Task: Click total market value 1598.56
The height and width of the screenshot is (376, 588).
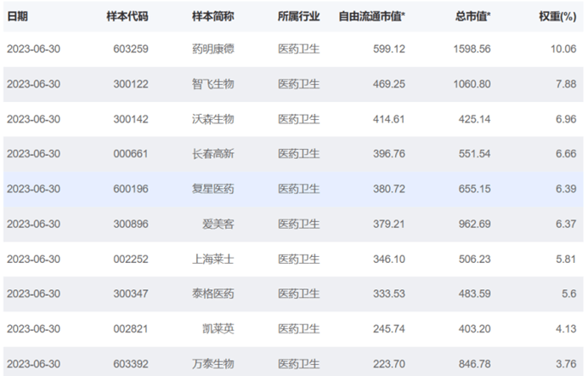Action: (472, 48)
